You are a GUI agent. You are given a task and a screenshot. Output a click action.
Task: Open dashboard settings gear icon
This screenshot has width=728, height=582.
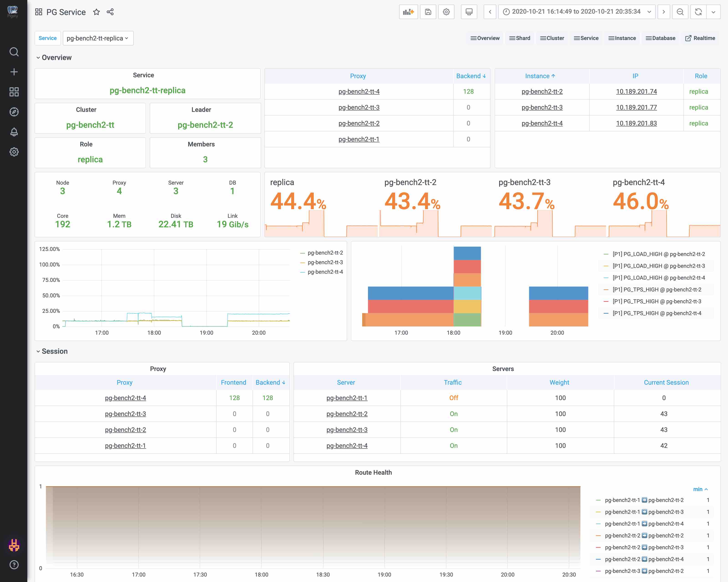click(446, 12)
